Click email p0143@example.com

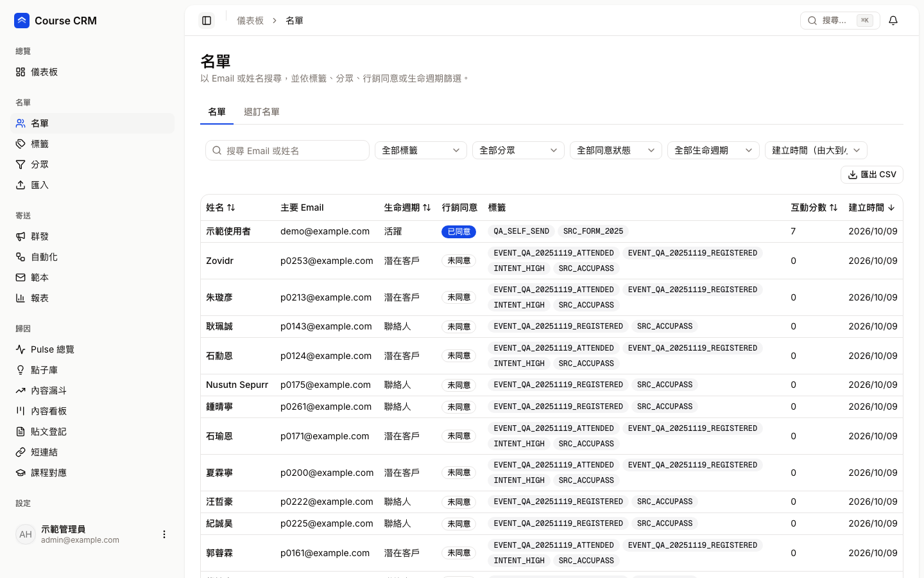click(x=326, y=326)
